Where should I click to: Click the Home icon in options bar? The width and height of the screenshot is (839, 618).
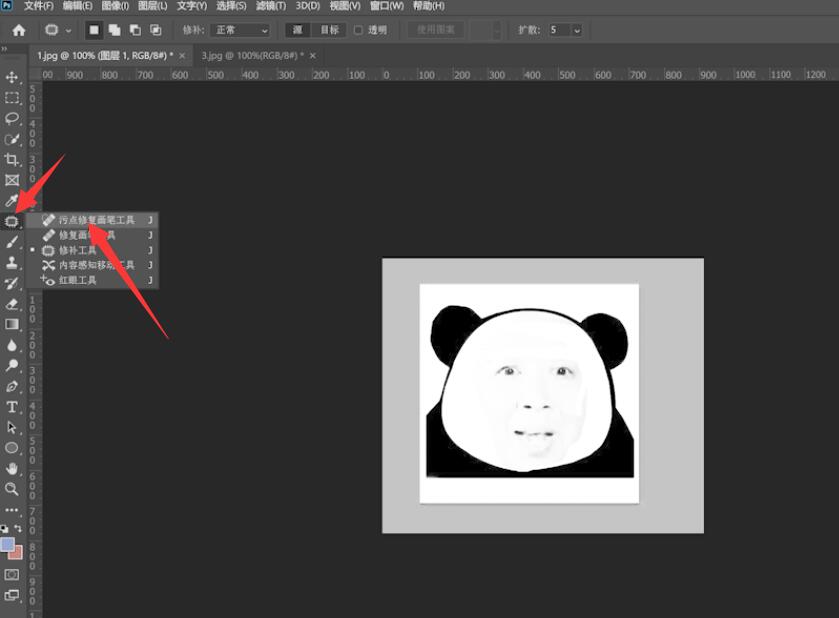pos(19,30)
